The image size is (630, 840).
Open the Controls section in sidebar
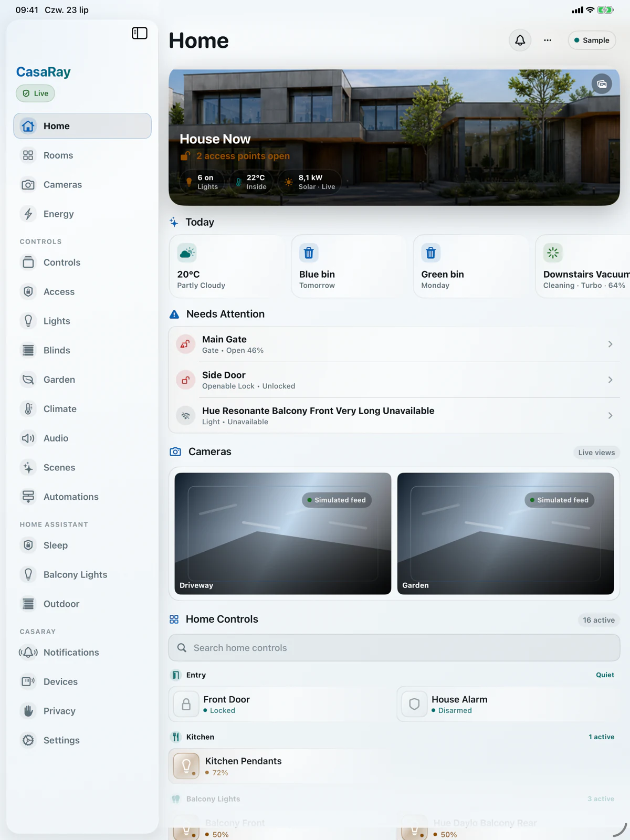82,262
